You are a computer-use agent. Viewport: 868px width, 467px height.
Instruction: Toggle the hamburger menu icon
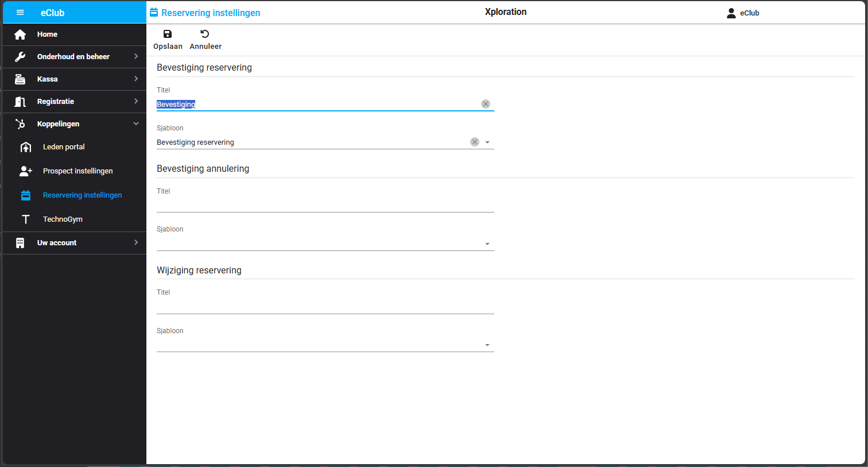tap(20, 13)
